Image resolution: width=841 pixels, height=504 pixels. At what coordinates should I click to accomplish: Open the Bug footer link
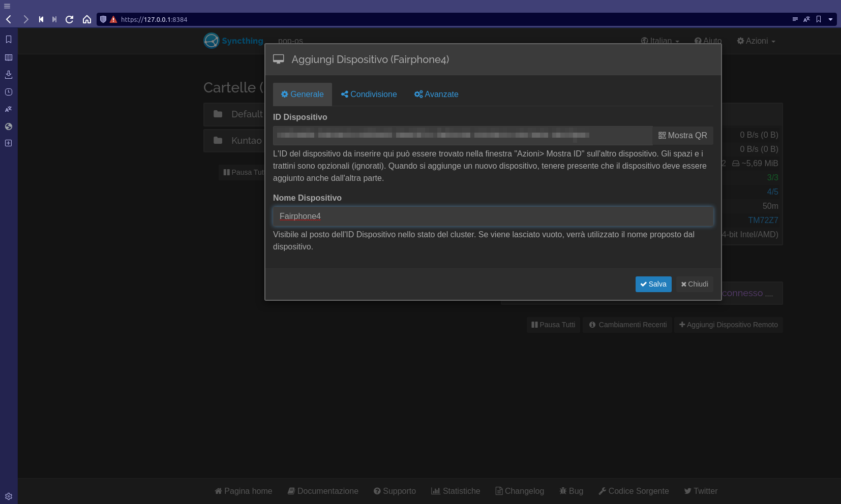pos(571,491)
